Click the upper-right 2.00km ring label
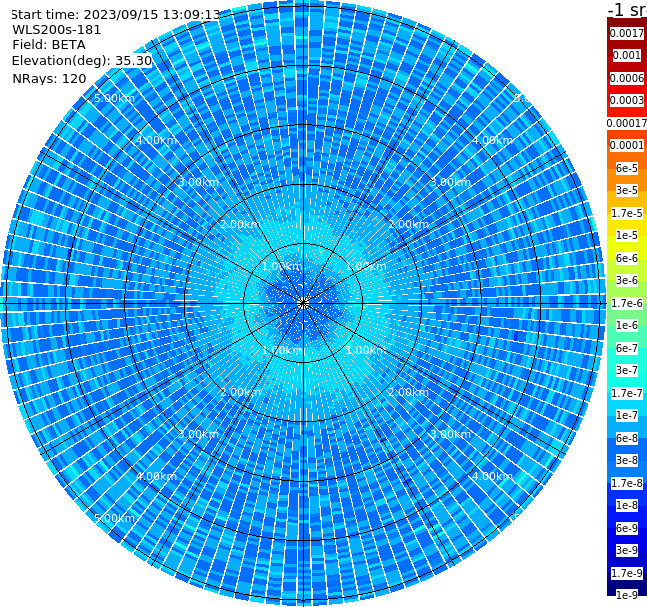The image size is (647, 607). (x=409, y=224)
